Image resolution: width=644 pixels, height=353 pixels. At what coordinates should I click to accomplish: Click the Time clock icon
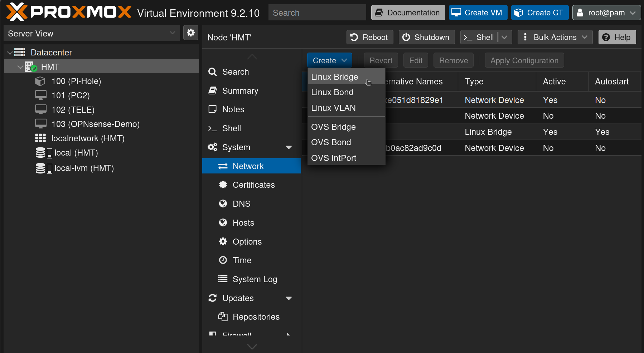coord(223,260)
